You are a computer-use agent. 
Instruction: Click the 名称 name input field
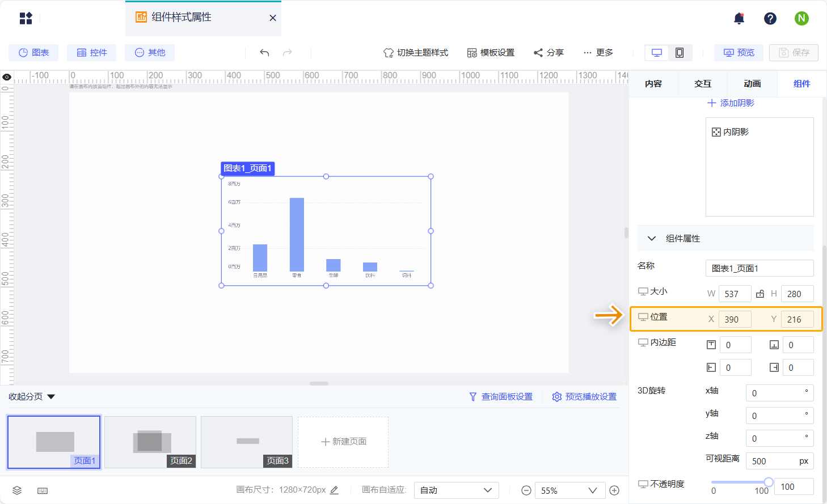pyautogui.click(x=760, y=268)
